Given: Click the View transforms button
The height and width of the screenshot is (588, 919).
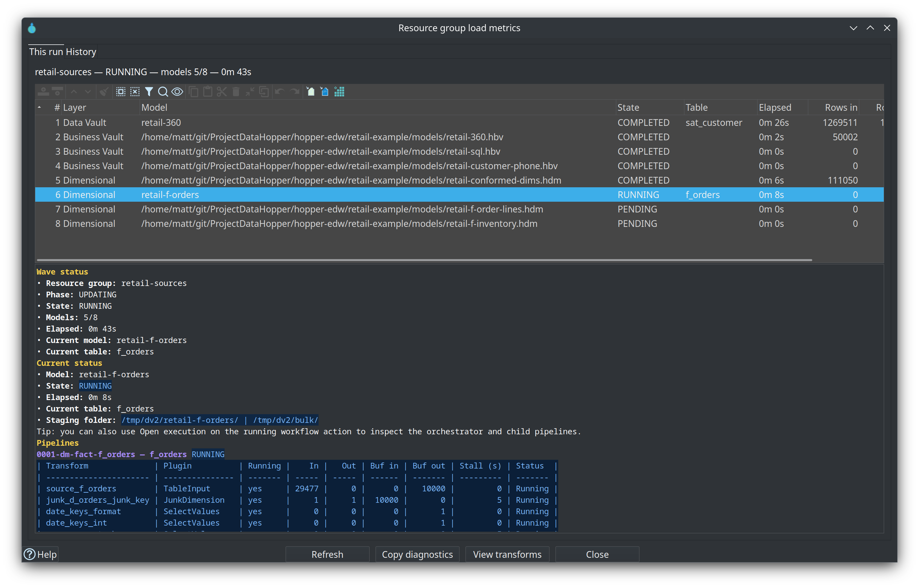Looking at the screenshot, I should [x=507, y=554].
